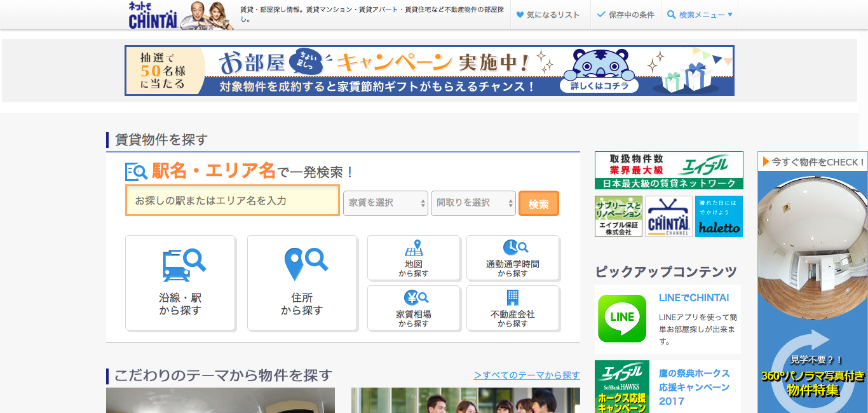Click the left theme photo thumbnail
868x413 pixels.
pyautogui.click(x=220, y=400)
